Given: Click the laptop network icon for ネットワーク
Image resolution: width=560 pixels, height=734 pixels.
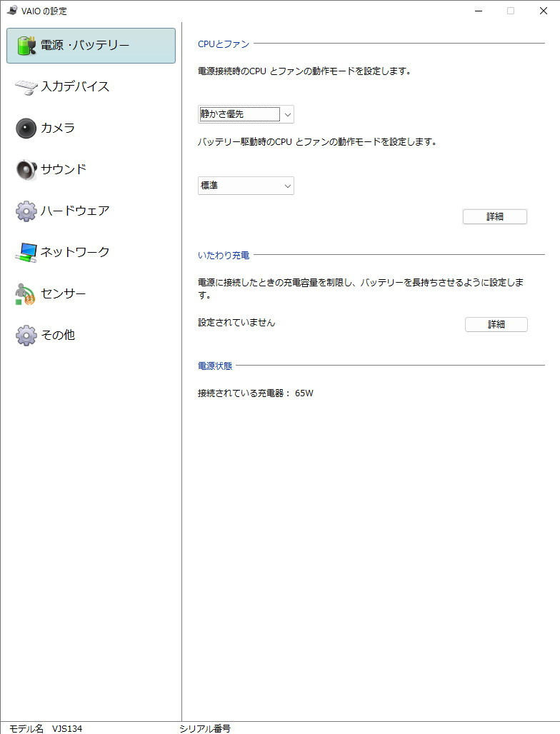Looking at the screenshot, I should pyautogui.click(x=26, y=252).
